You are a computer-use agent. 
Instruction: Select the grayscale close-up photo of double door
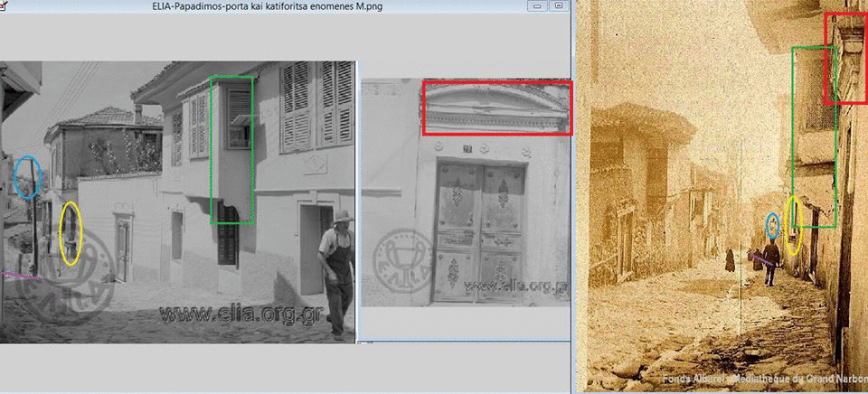pyautogui.click(x=466, y=192)
